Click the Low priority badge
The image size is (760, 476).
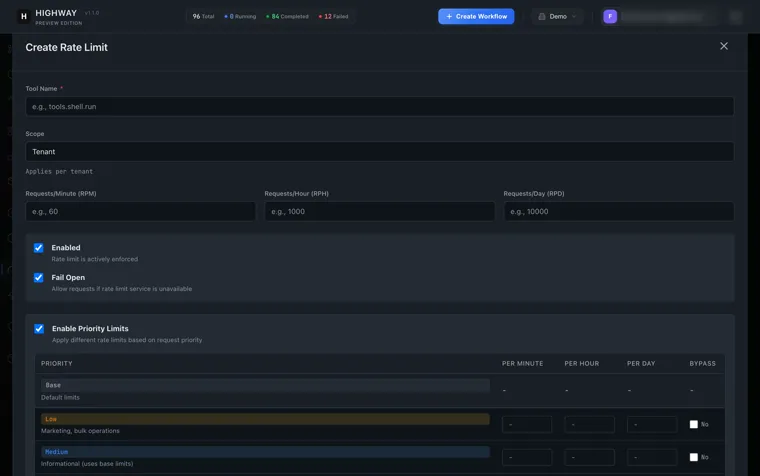265,419
